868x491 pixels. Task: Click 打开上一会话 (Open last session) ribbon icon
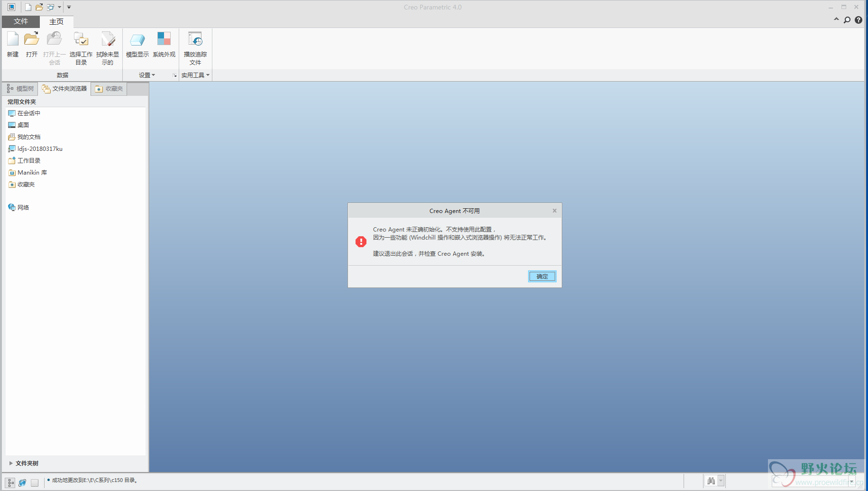pos(55,48)
